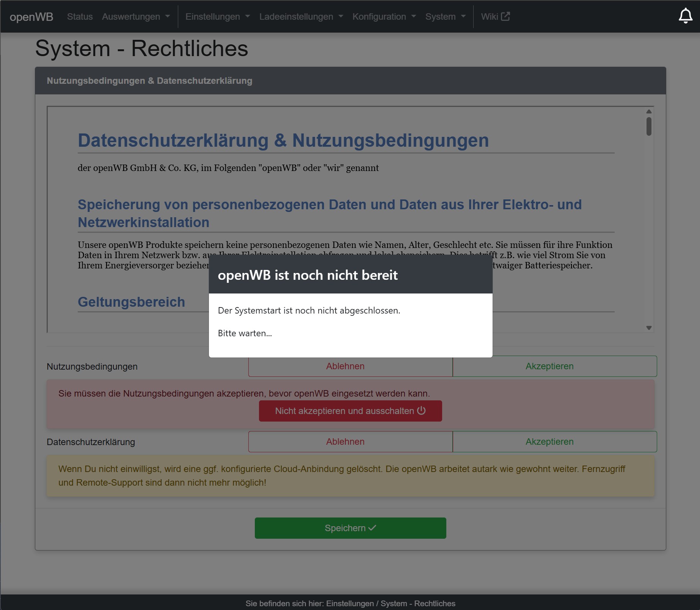
Task: Click the external link icon next to Wiki
Action: 505,16
